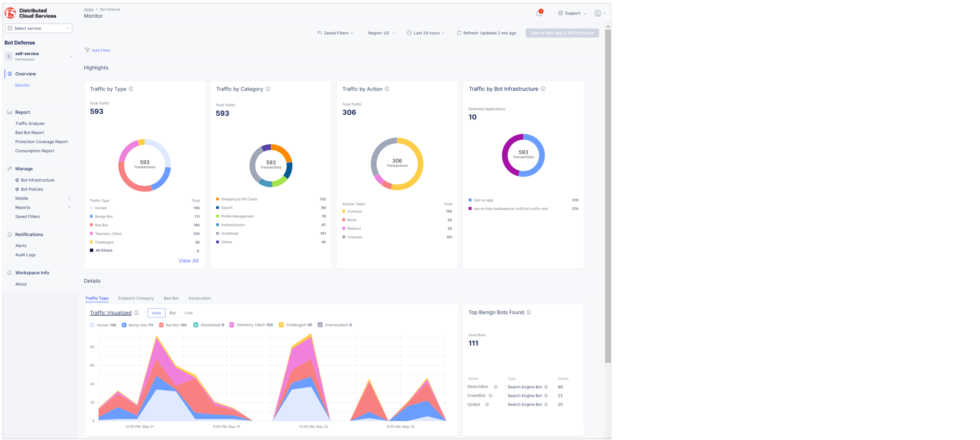Disable the Human traffic checkbox in Traffic Visualized
This screenshot has width=980, height=440.
(91, 325)
